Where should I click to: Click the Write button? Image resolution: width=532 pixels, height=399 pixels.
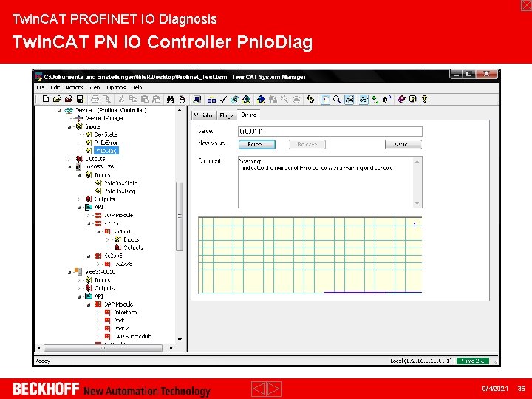point(403,145)
